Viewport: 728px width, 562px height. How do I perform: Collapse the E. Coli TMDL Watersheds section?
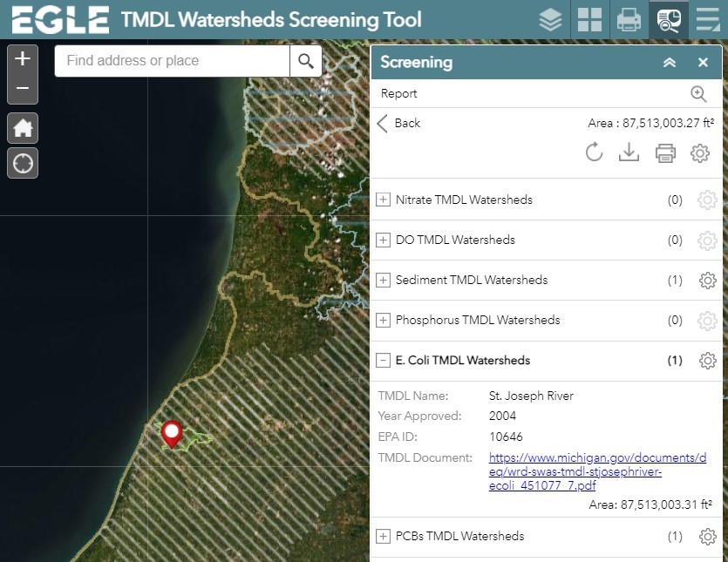click(x=383, y=360)
